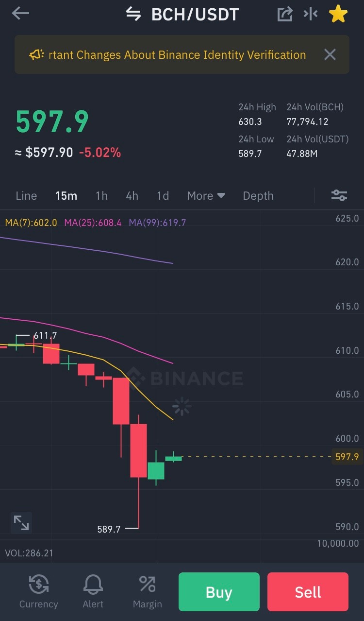Select the 4h interval

(x=132, y=196)
